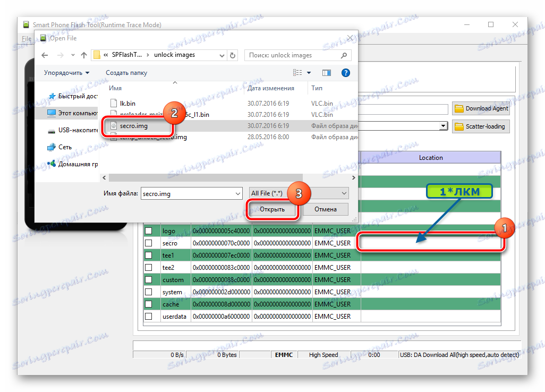Click the 28.05.2016 8:00 date cell
545x392 pixels.
tap(268, 137)
